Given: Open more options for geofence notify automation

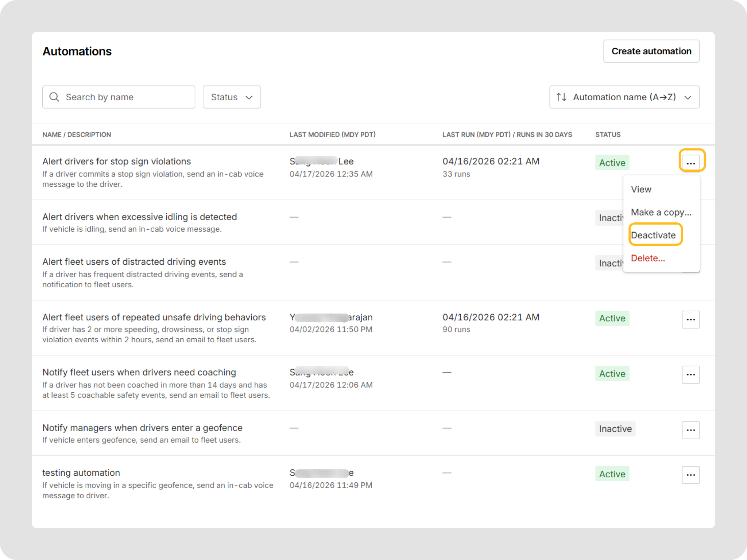Looking at the screenshot, I should [x=690, y=430].
